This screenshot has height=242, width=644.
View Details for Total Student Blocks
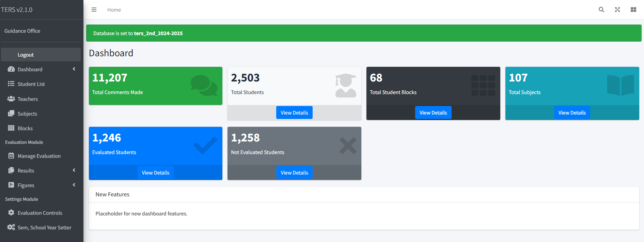[x=433, y=113]
